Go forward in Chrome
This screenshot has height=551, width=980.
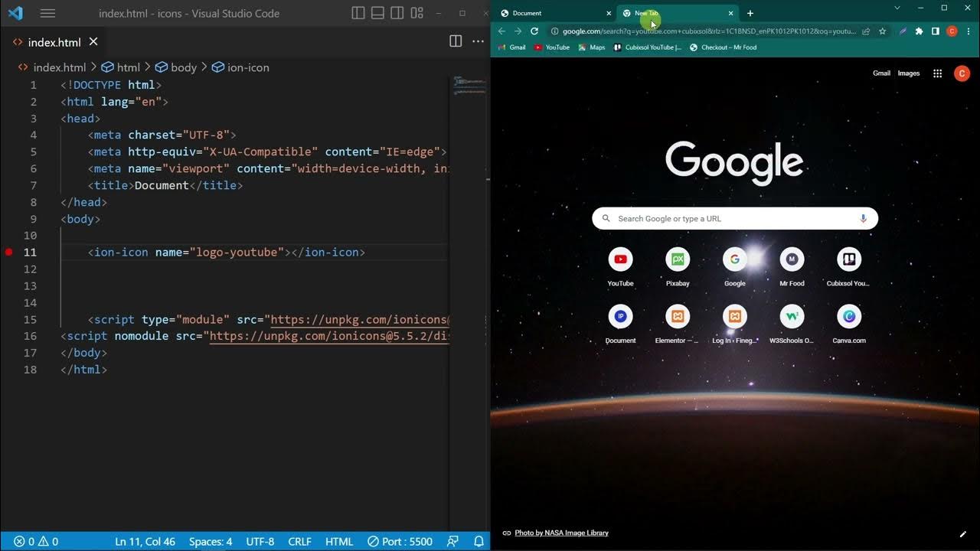(x=518, y=31)
